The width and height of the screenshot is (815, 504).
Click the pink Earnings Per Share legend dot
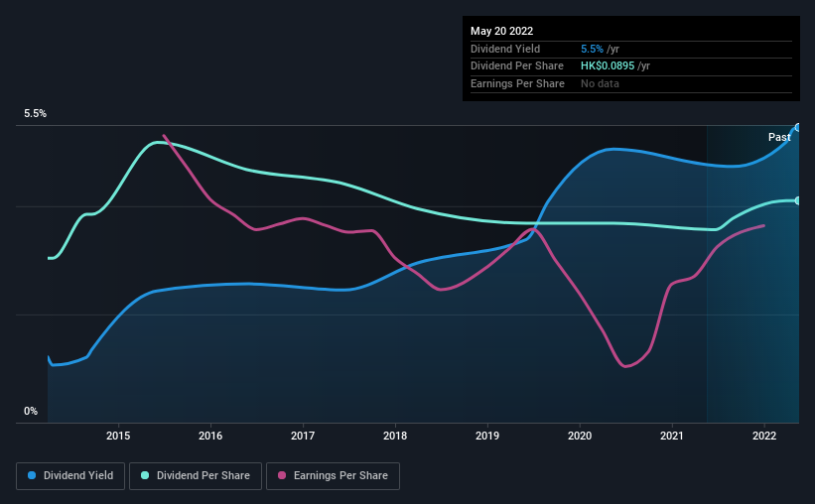(x=282, y=475)
